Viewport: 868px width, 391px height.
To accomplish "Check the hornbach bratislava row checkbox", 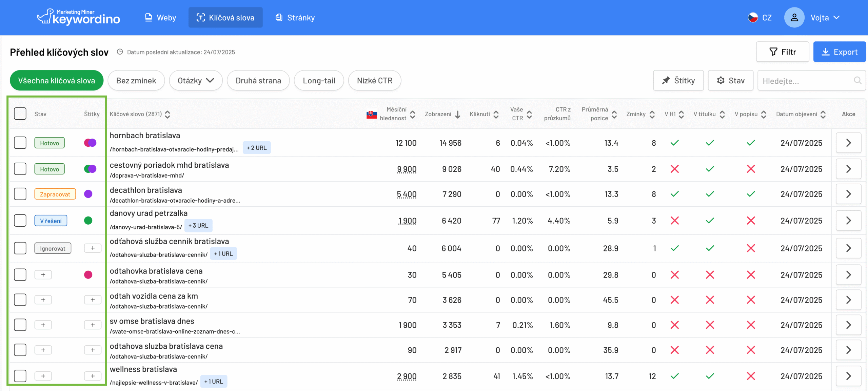I will tap(20, 143).
